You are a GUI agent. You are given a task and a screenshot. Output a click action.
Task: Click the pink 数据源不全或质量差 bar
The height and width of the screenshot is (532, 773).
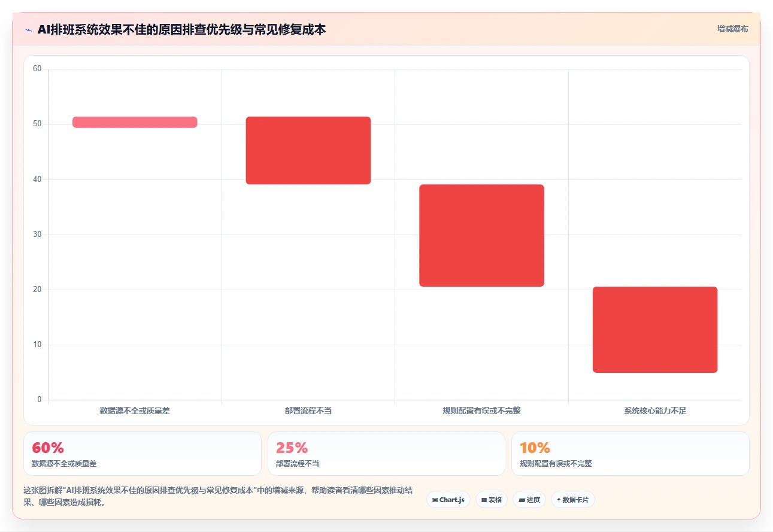[x=135, y=122]
